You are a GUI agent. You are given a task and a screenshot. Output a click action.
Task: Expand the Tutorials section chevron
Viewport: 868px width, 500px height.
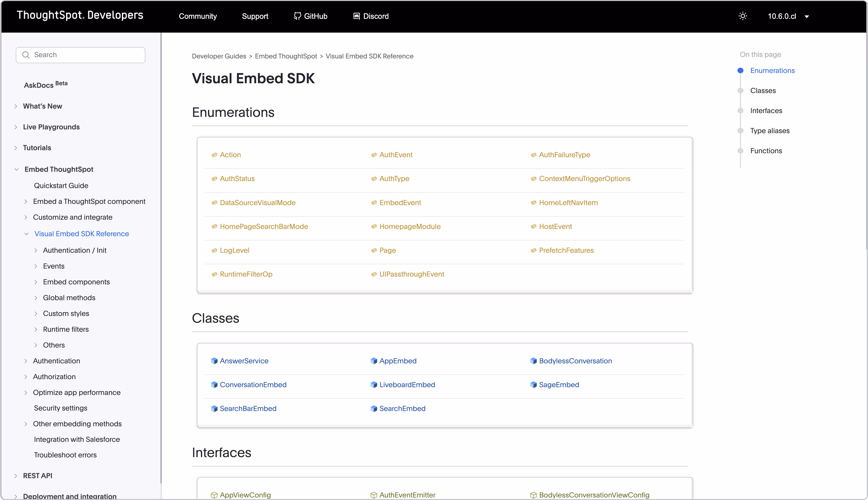coord(16,148)
